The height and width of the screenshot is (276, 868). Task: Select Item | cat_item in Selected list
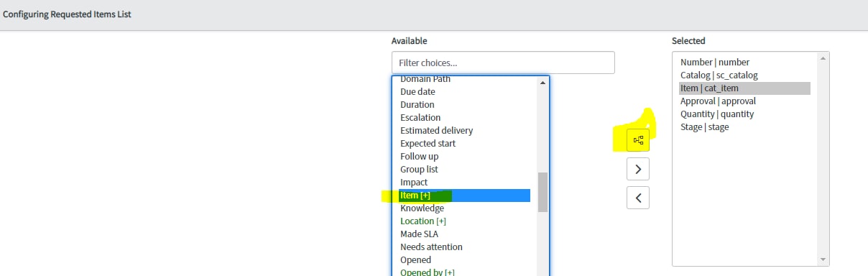[x=744, y=88]
